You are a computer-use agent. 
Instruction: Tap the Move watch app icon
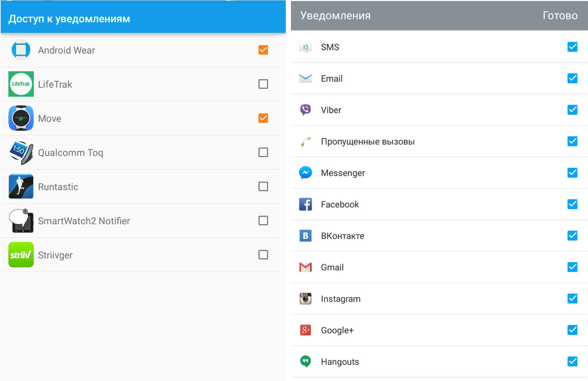[21, 118]
